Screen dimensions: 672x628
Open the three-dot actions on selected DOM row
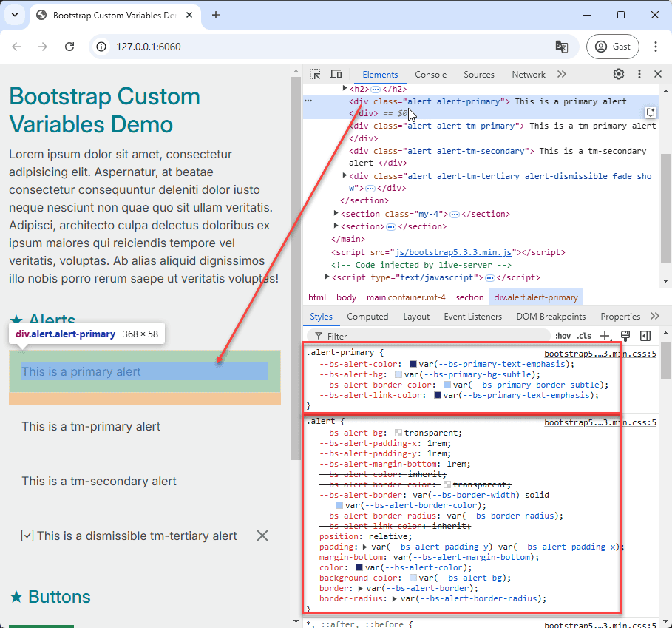point(308,101)
